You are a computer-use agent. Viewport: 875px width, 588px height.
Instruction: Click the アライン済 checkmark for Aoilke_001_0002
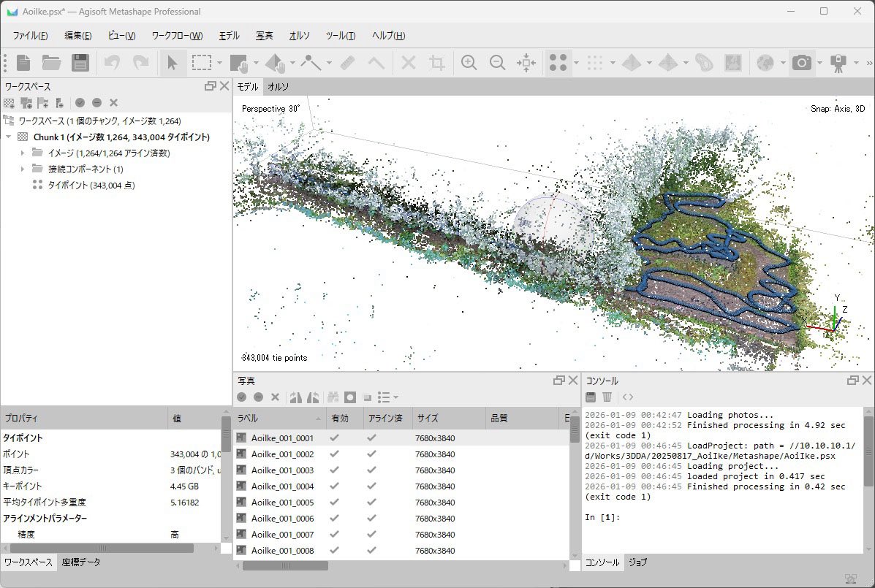click(371, 454)
